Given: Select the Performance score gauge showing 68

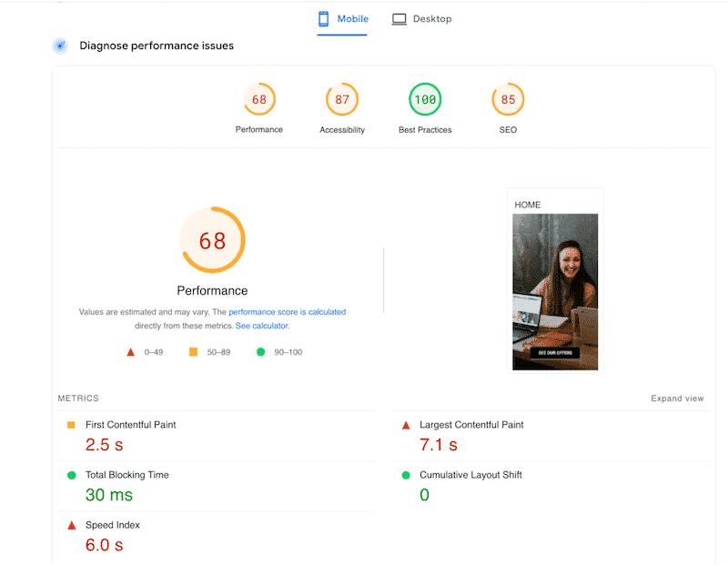Looking at the screenshot, I should 259,100.
